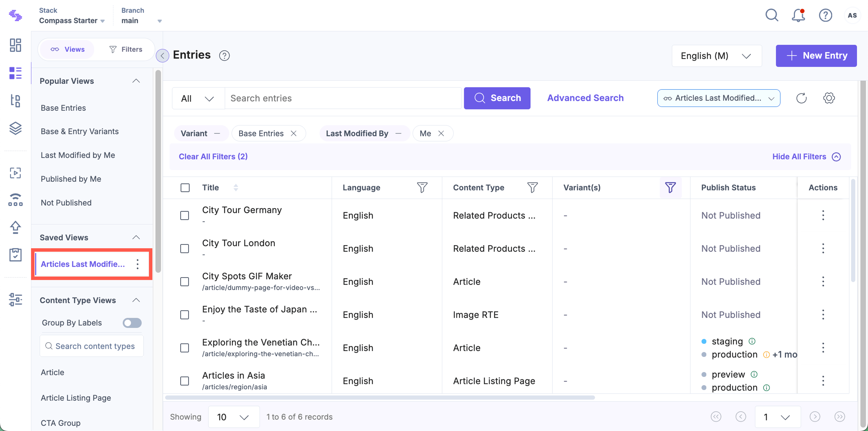Click the New Entry button
The height and width of the screenshot is (431, 868).
coord(816,56)
